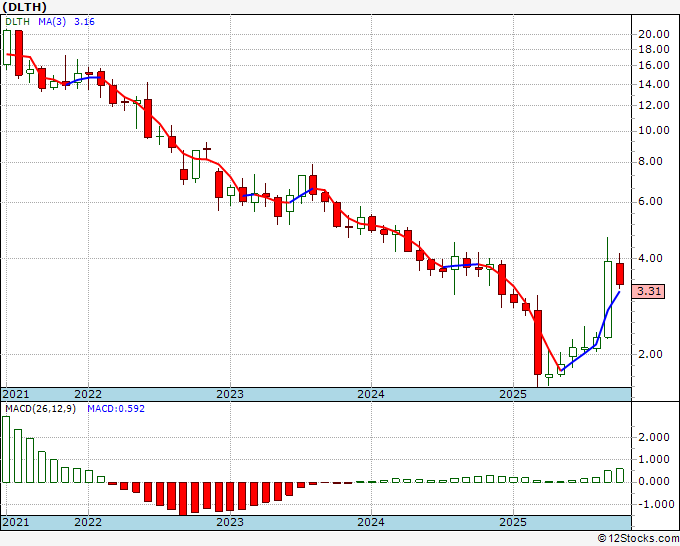Click the tall green candle reaching 4.00
The width and height of the screenshot is (680, 546).
[x=608, y=299]
